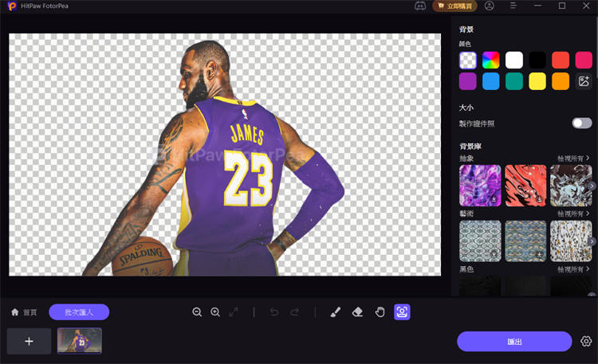Choose the white speckled art pattern thumbnail
Viewport: 598px width, 364px height.
click(571, 241)
